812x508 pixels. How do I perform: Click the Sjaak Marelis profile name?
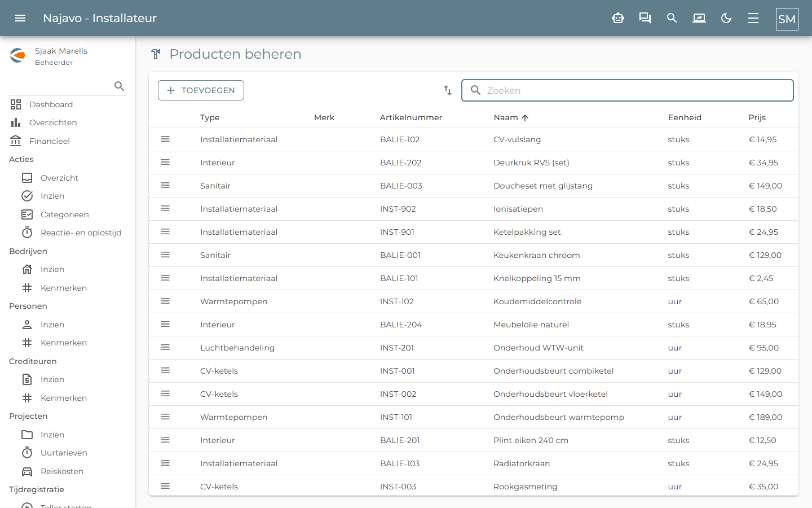61,51
